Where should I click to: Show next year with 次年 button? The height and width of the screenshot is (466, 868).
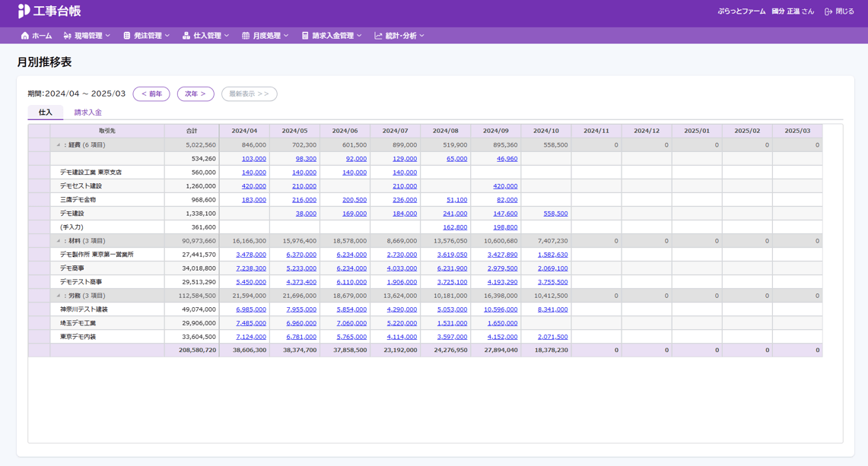[196, 94]
